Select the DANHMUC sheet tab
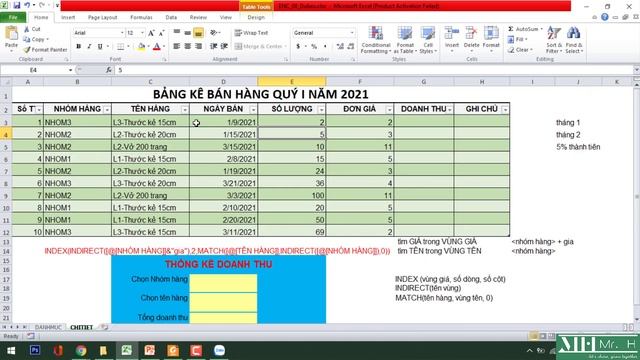The image size is (640, 360). [x=48, y=327]
